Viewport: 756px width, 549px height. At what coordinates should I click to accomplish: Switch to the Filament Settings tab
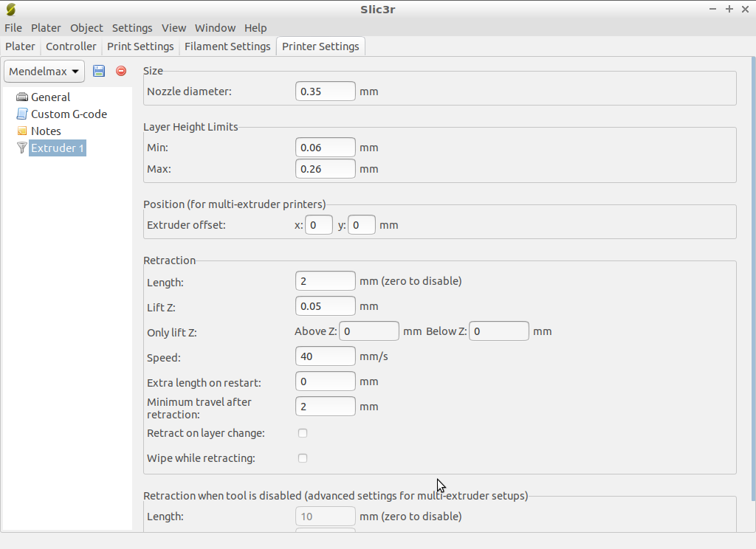coord(227,46)
